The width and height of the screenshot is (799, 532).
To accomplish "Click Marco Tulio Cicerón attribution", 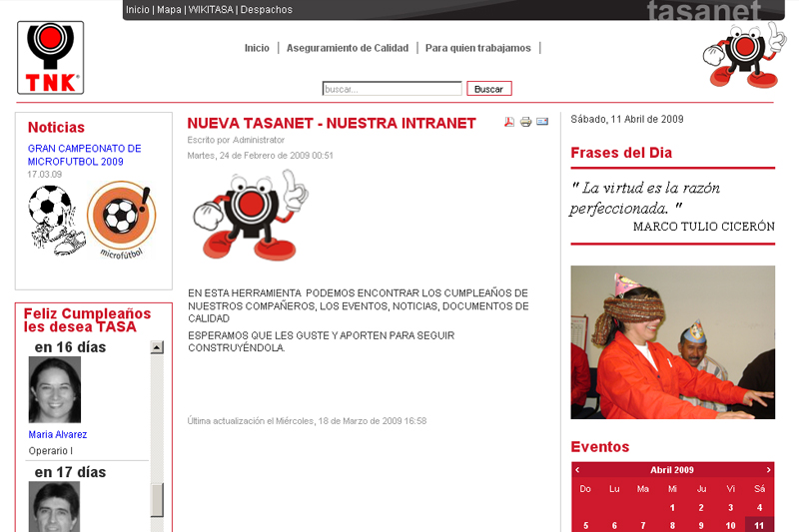I will coord(704,227).
